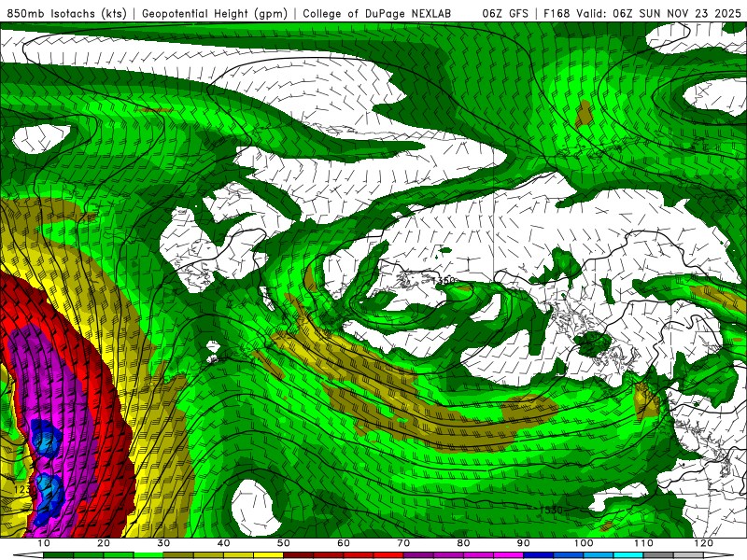
Task: Click the bright magenta legend swatch ending at 90
Action: point(508,555)
